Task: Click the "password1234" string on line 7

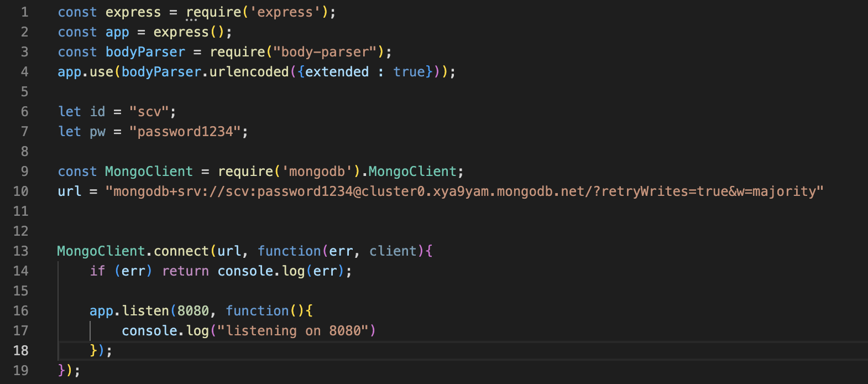Action: (x=185, y=132)
